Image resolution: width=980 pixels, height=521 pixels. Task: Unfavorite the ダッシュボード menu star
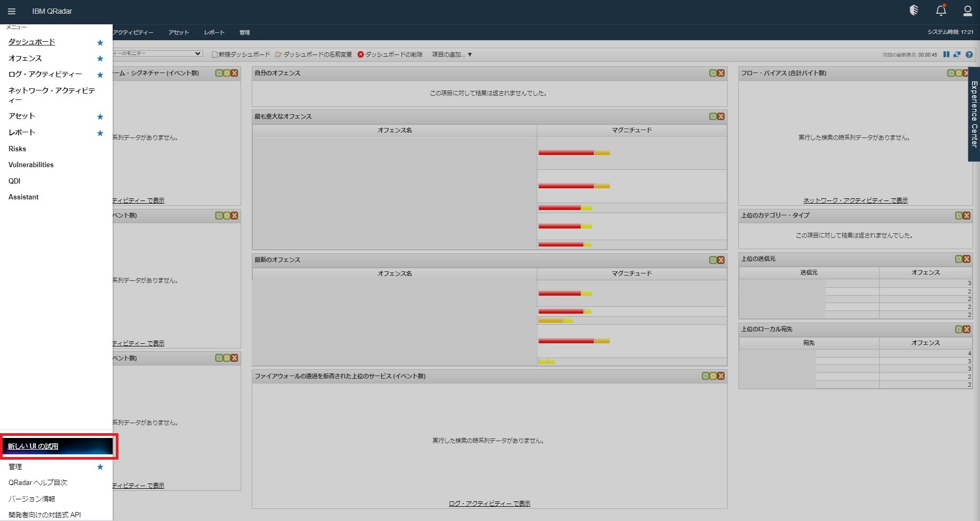pyautogui.click(x=100, y=42)
